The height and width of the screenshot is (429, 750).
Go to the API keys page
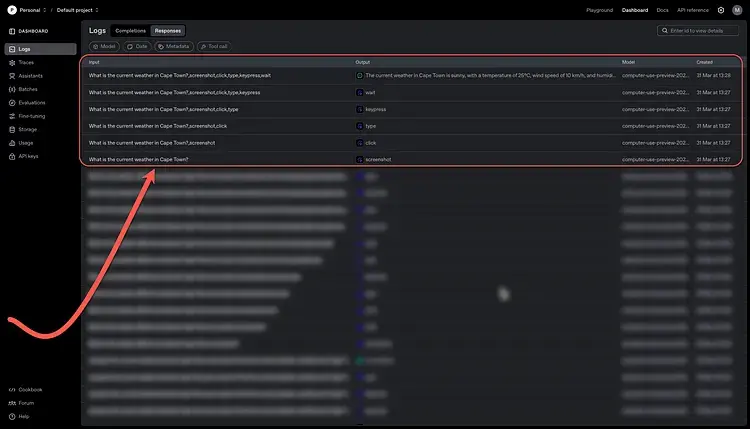(x=29, y=156)
